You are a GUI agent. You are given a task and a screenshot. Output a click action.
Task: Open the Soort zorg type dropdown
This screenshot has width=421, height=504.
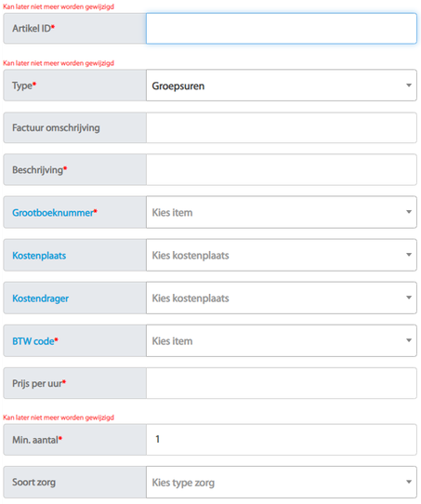point(282,482)
